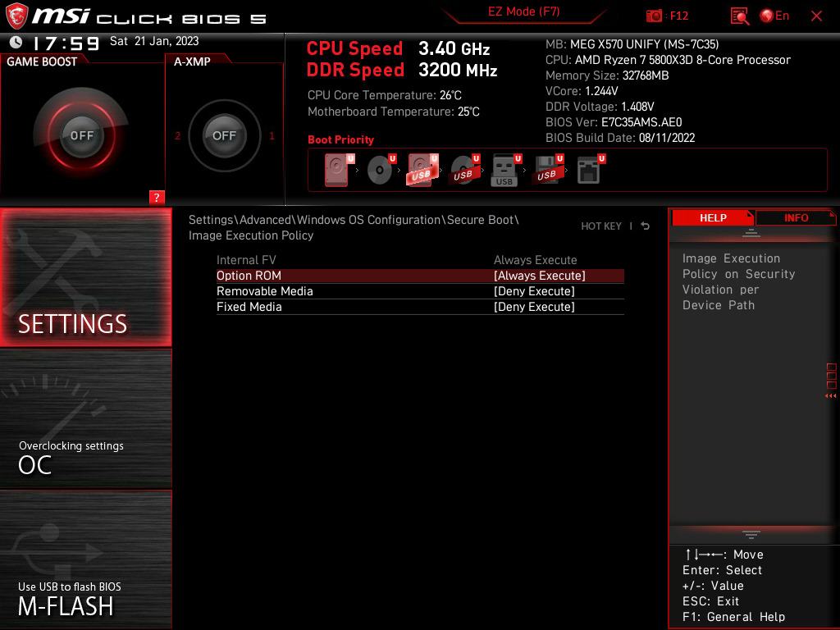
Task: Open the GAME BOOST help question mark
Action: (157, 197)
